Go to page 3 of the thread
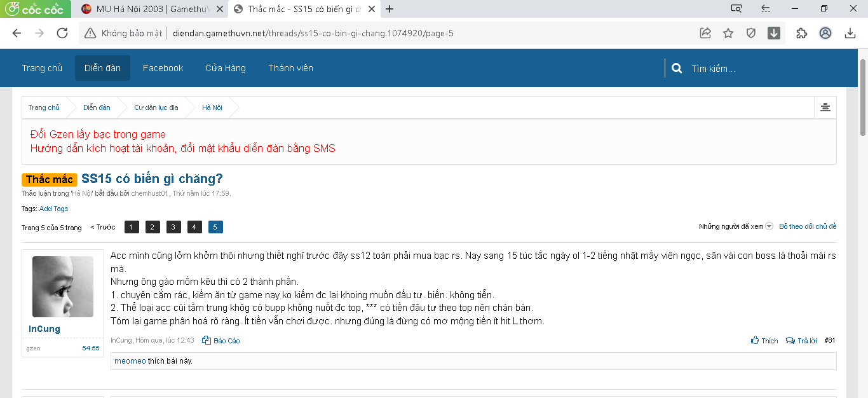Image resolution: width=868 pixels, height=398 pixels. coord(173,227)
